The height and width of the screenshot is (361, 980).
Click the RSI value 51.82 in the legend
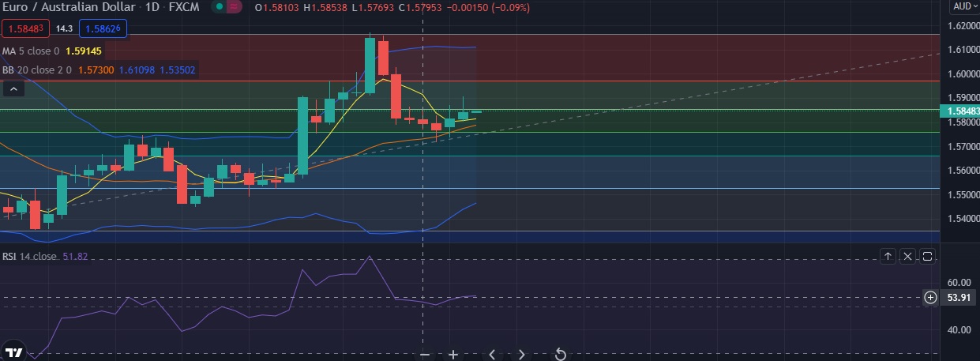[x=74, y=257]
